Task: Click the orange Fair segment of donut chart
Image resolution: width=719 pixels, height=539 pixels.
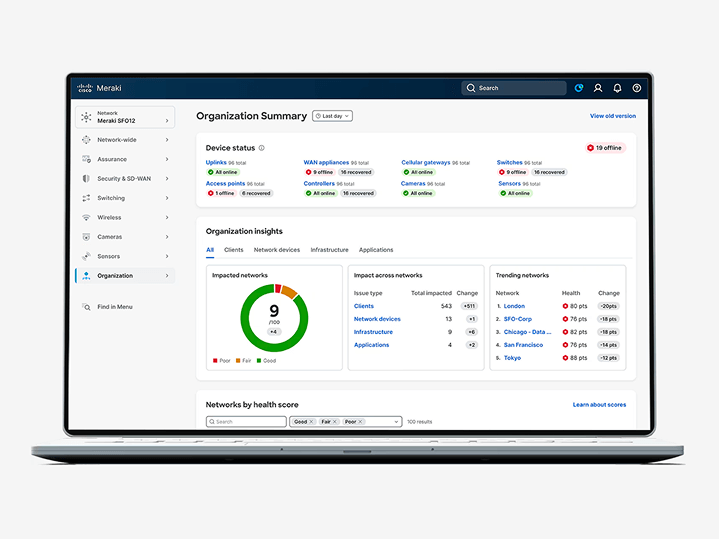Action: tap(289, 292)
